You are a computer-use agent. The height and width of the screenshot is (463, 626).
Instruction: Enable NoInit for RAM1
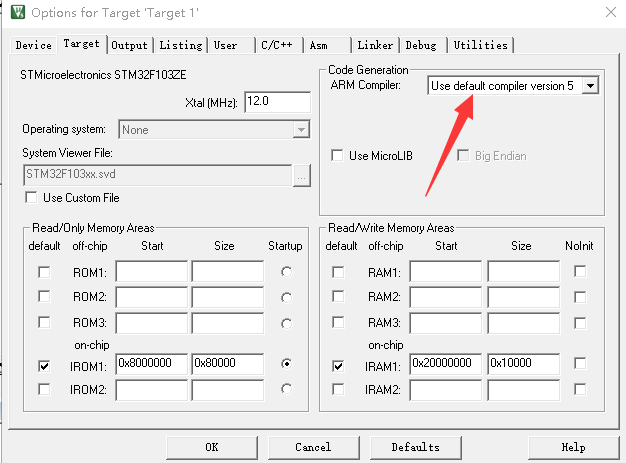(x=580, y=271)
